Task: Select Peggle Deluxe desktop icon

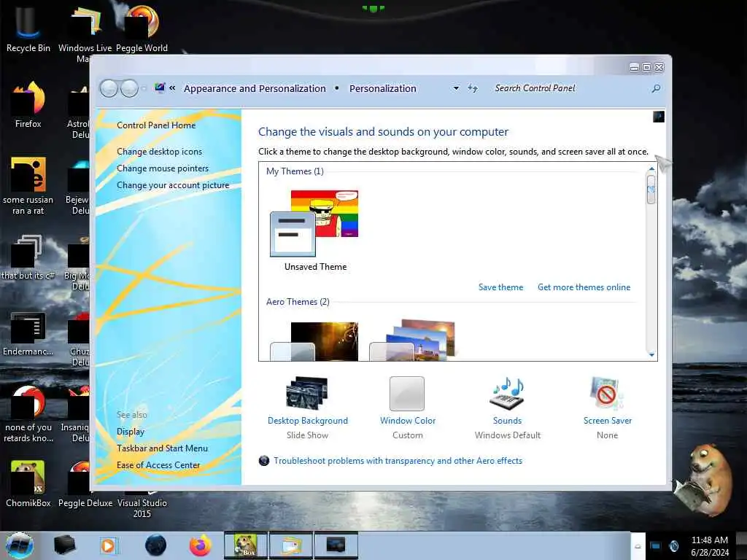Action: [85, 483]
